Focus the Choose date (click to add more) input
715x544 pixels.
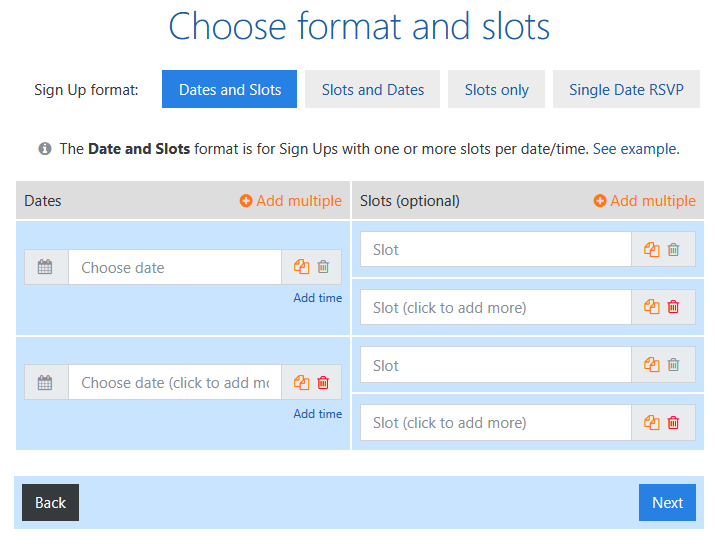[x=175, y=382]
